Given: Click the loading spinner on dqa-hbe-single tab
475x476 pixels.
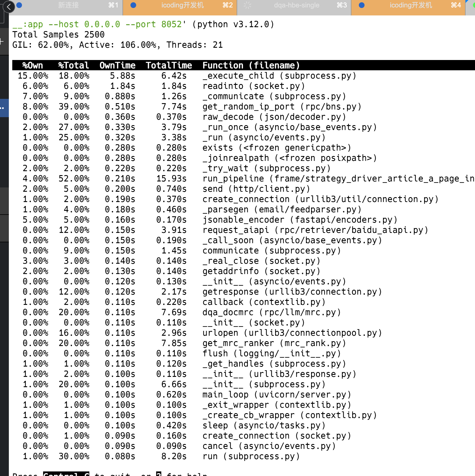Looking at the screenshot, I should [x=247, y=5].
